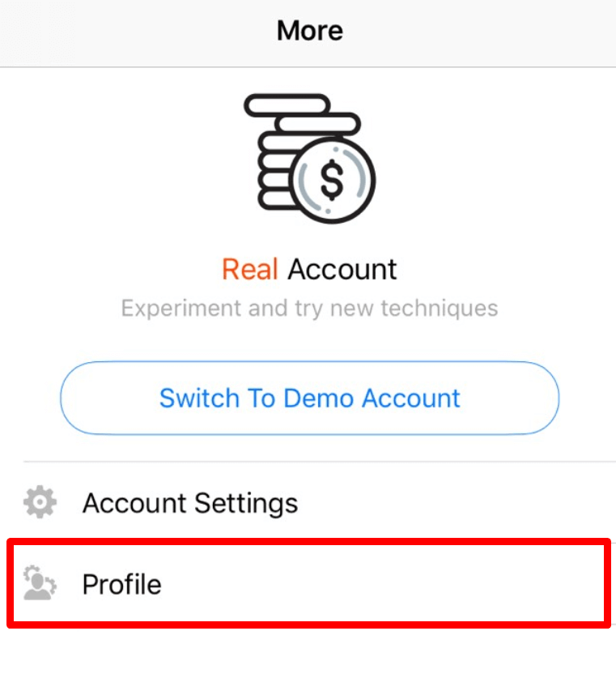This screenshot has width=616, height=695.
Task: Tap the Switch To Demo Account button
Action: click(x=309, y=398)
